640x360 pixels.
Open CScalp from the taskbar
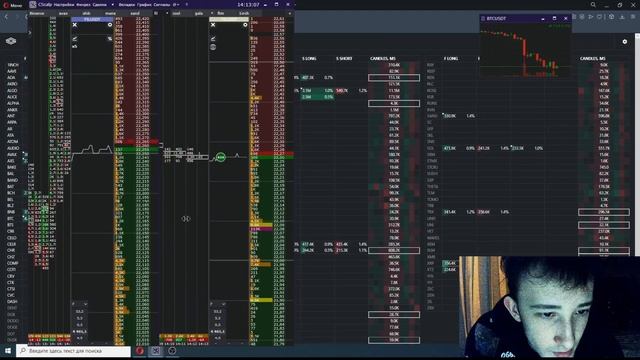point(156,351)
